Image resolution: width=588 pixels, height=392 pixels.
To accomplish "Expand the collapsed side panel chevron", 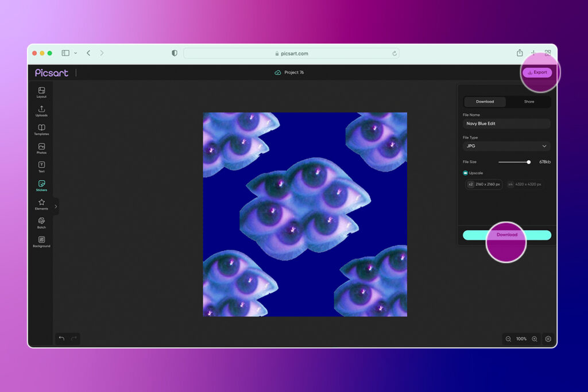I will click(x=56, y=206).
